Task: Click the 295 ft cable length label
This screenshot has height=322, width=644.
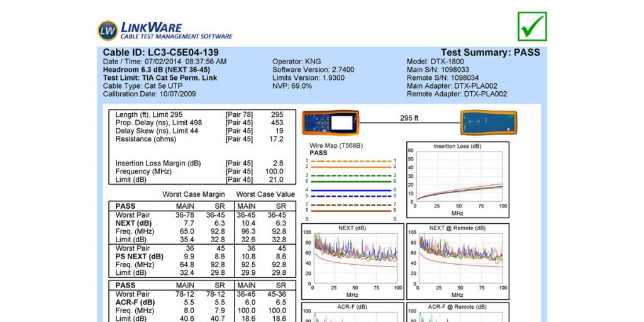Action: 409,118
